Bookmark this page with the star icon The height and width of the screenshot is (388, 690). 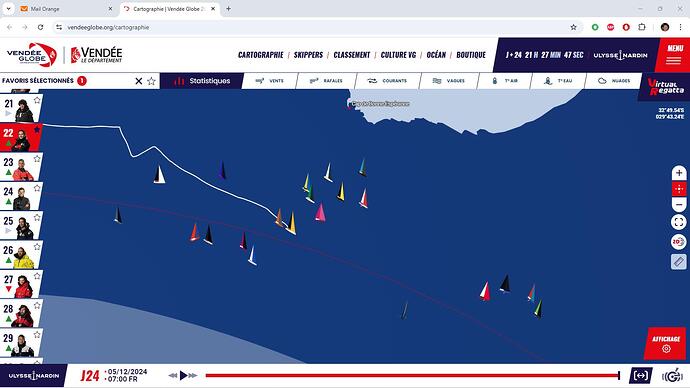[573, 27]
